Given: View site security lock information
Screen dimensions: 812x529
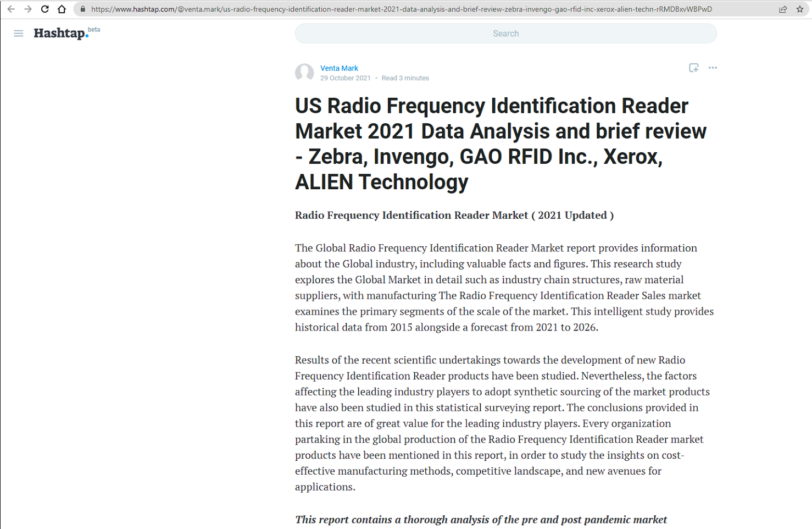Looking at the screenshot, I should click(x=83, y=9).
